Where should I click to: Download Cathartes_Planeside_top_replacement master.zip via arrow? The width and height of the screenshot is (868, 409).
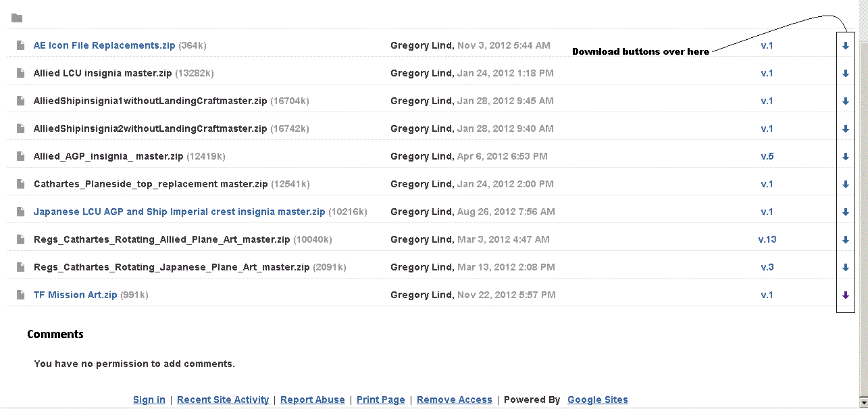845,185
